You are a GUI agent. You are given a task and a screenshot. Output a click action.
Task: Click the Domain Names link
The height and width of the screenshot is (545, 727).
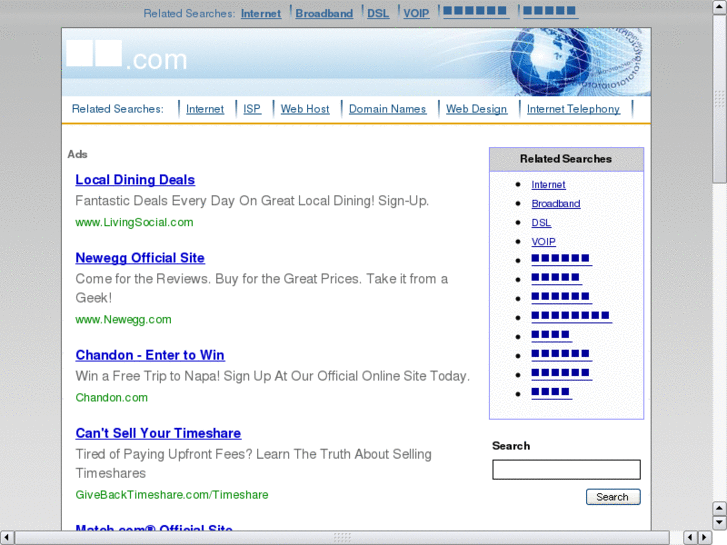[387, 109]
